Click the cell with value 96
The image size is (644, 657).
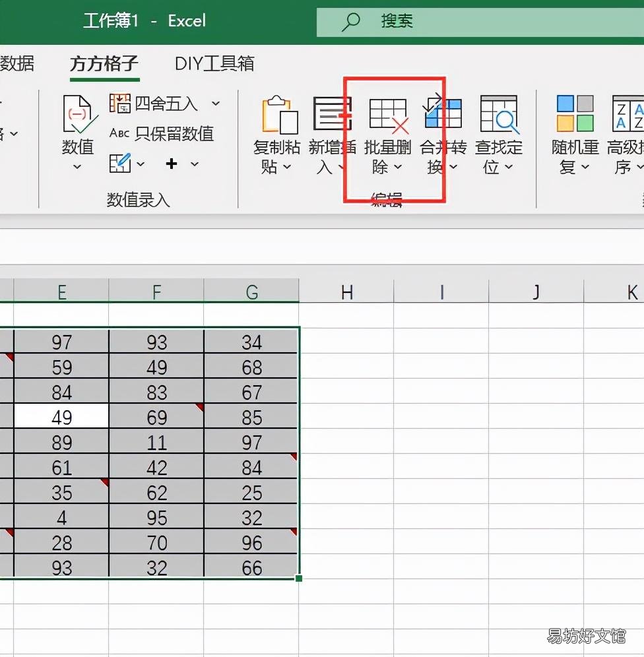point(251,542)
